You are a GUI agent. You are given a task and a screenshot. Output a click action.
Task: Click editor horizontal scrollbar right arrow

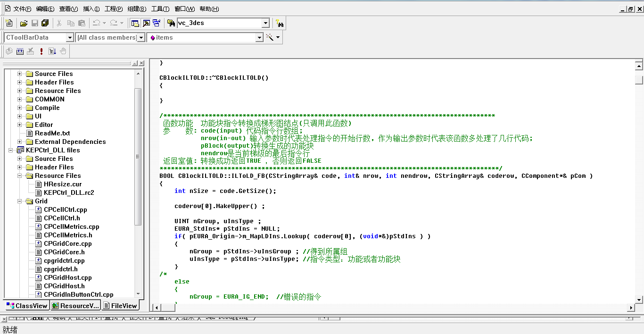click(x=631, y=308)
